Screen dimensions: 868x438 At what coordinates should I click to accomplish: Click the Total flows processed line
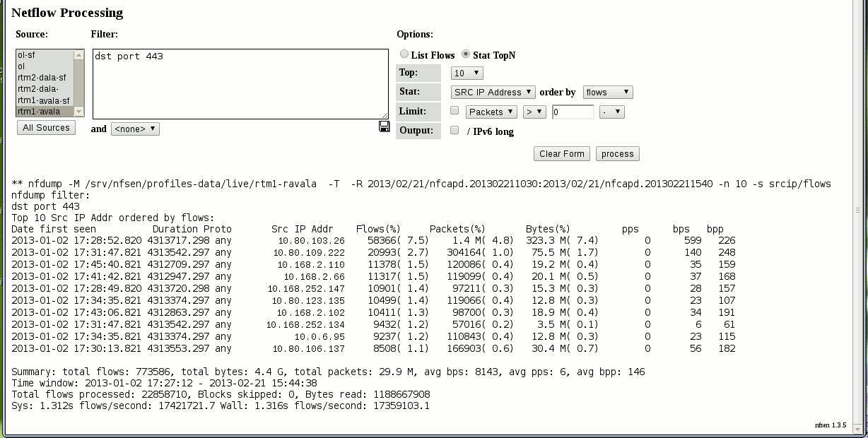pyautogui.click(x=221, y=394)
